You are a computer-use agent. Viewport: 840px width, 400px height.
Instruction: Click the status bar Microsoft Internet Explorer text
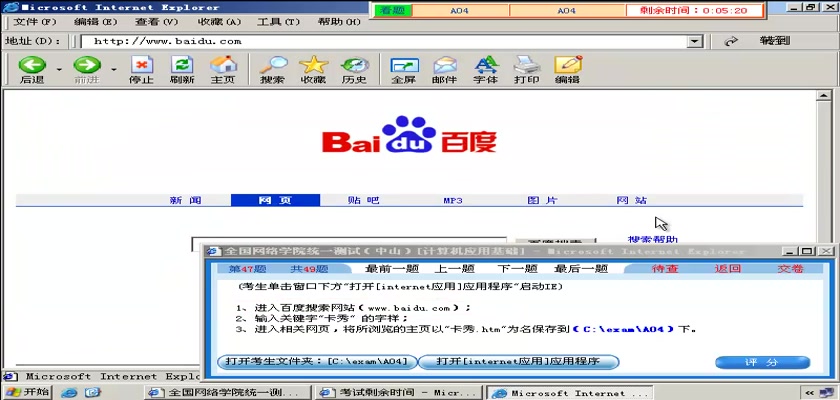pyautogui.click(x=111, y=376)
